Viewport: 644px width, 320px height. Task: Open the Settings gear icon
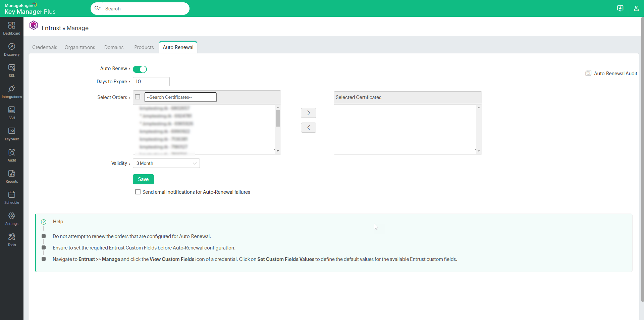12,216
